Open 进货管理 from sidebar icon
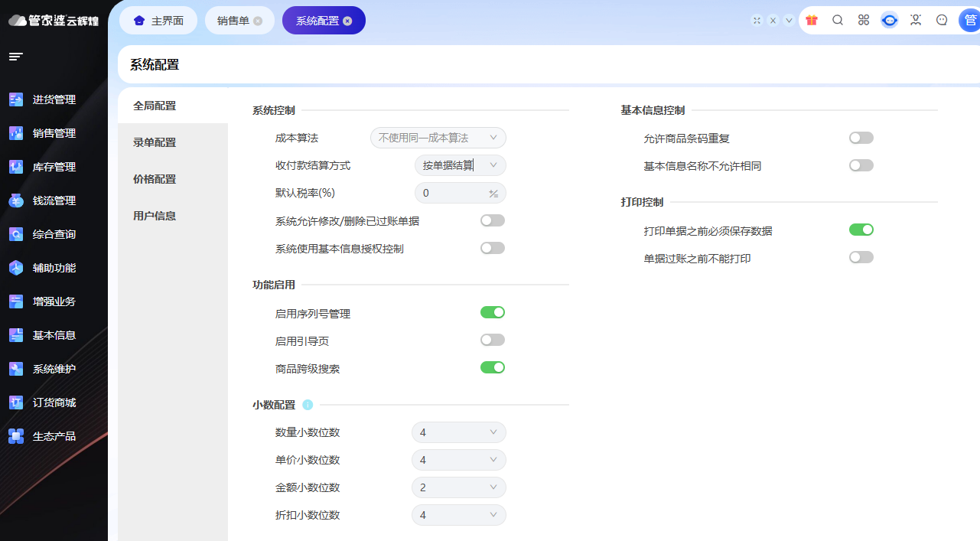Screen dimensions: 980x541 point(16,99)
